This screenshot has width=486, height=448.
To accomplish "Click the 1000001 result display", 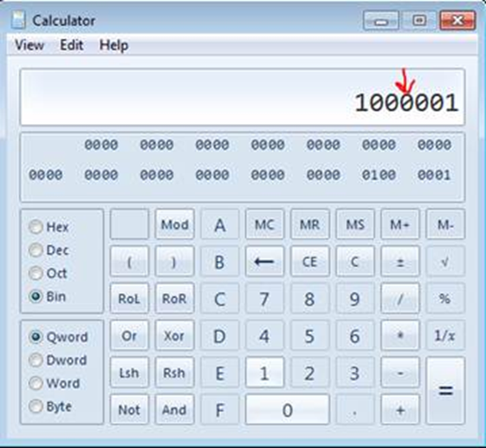I will click(x=242, y=97).
